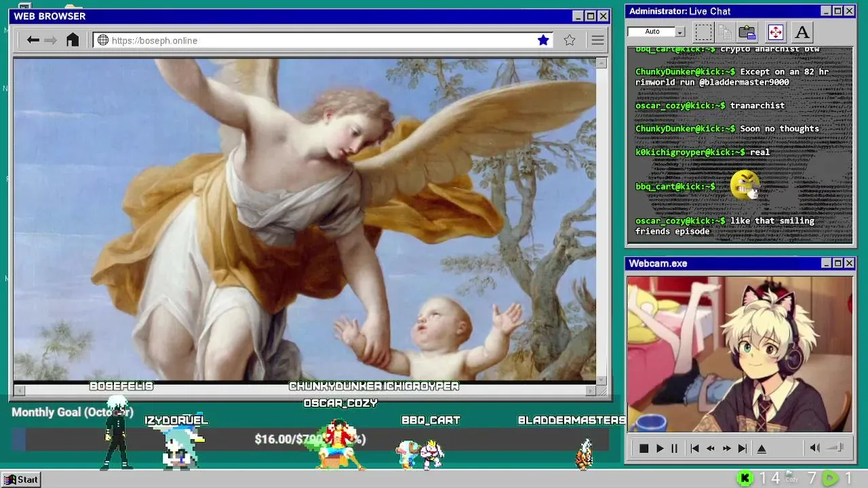Click the BLADDERMASTERS pixel character
This screenshot has height=488, width=868.
click(x=584, y=453)
